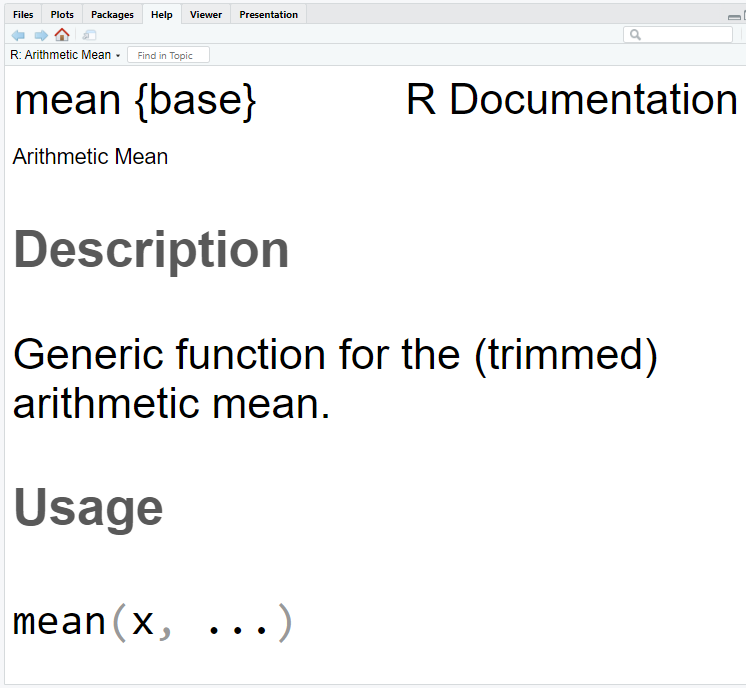Click the Help home icon
Screen dimensions: 746x688
(62, 35)
